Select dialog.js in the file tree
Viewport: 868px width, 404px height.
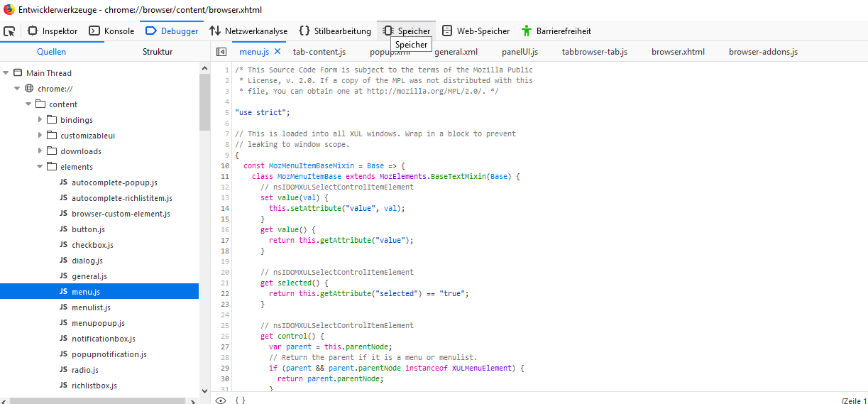point(87,261)
